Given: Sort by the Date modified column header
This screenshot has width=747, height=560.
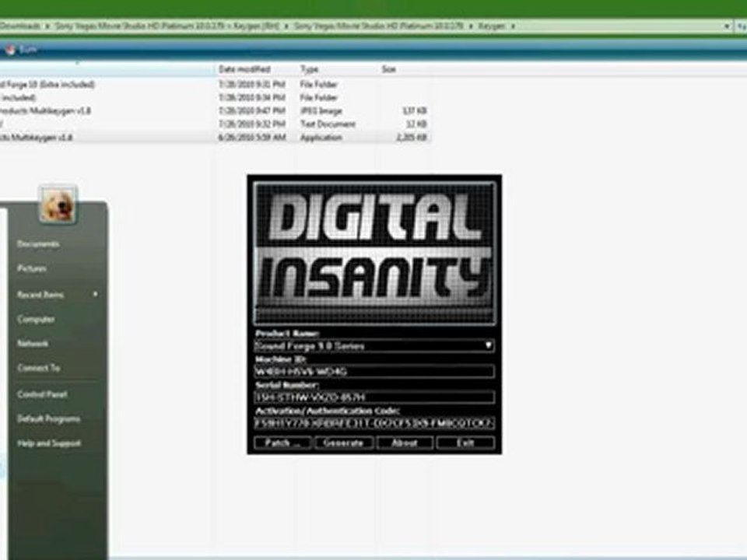Looking at the screenshot, I should coord(244,69).
